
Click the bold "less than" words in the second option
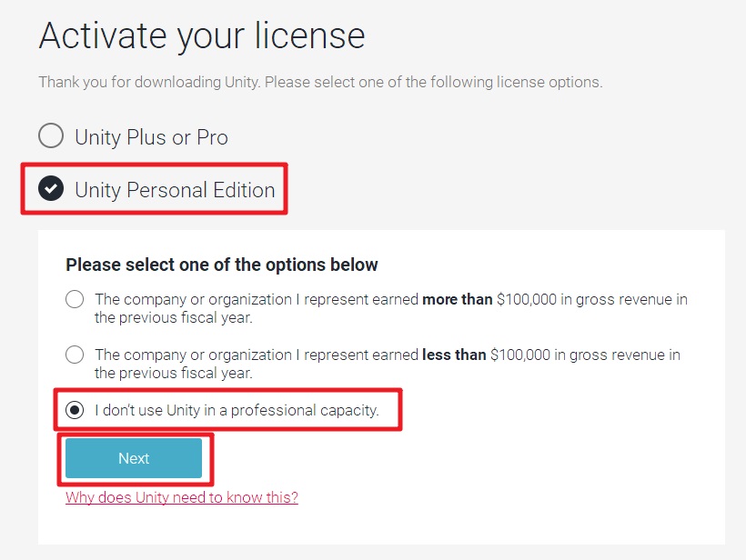(x=454, y=355)
